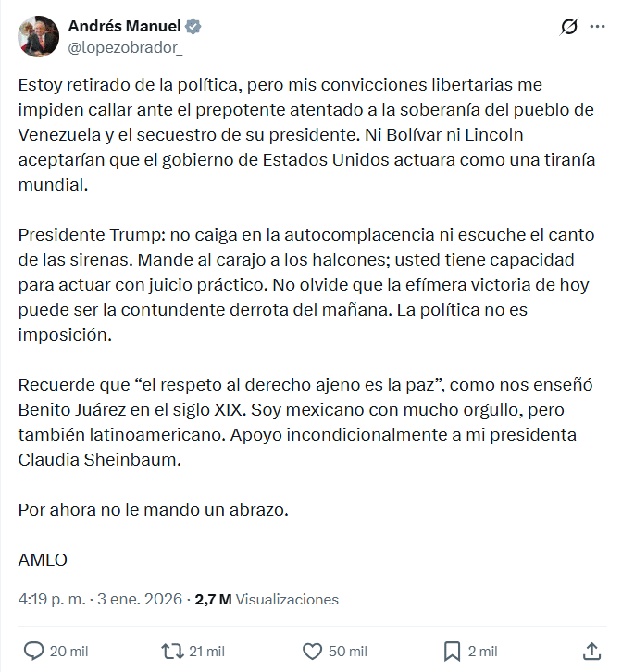Click the 20 mil replies count
Image resolution: width=622 pixels, height=672 pixels.
tap(69, 652)
